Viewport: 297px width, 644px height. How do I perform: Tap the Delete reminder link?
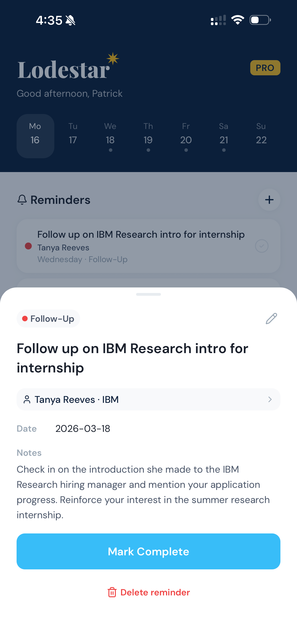155,592
